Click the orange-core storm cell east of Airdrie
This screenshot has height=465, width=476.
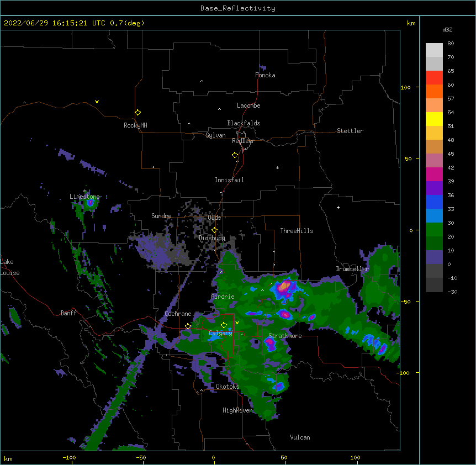284,286
